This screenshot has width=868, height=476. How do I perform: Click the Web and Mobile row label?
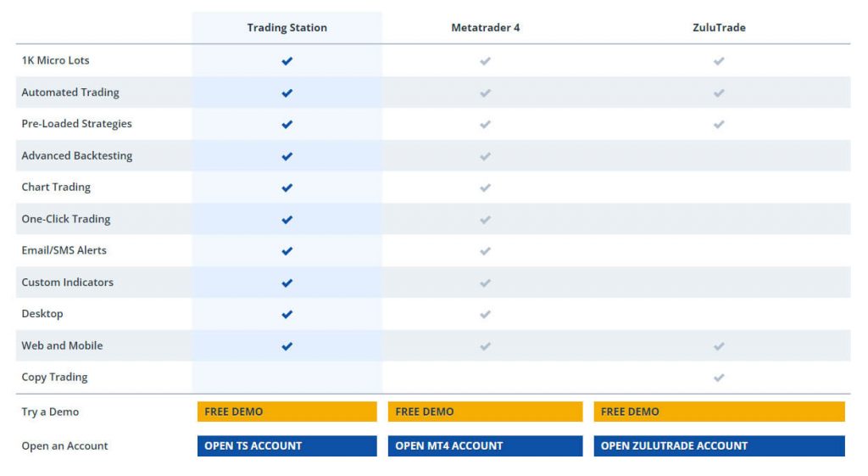click(62, 346)
